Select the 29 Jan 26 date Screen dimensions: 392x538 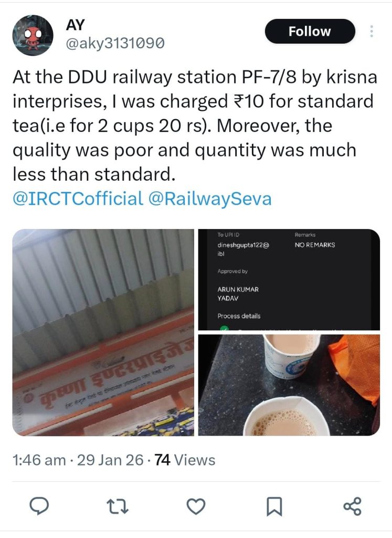point(110,460)
